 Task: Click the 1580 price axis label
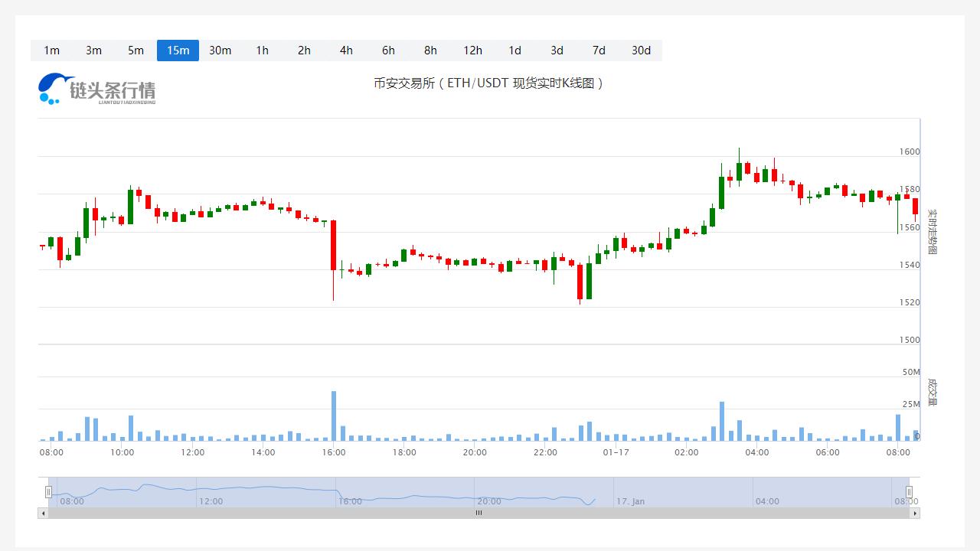(910, 189)
